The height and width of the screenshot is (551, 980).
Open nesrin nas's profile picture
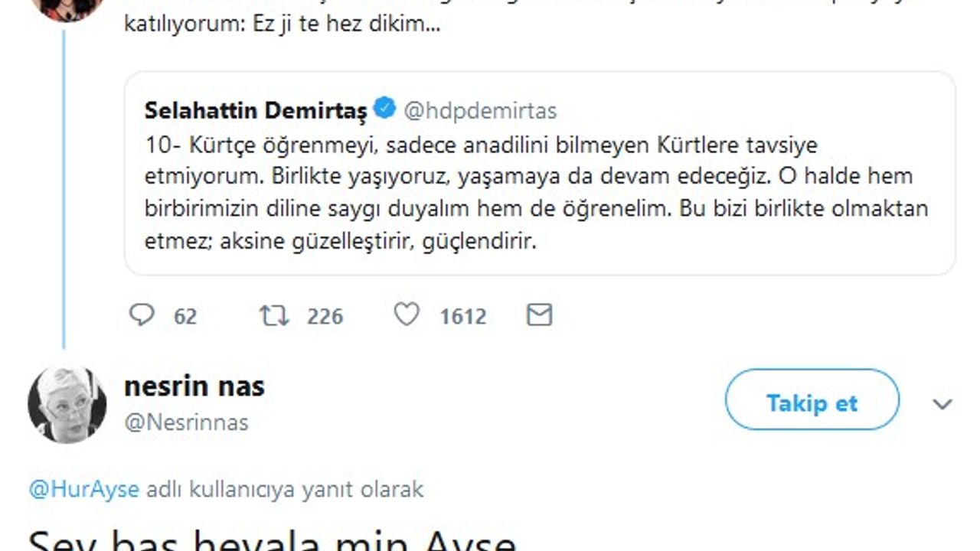tap(67, 403)
